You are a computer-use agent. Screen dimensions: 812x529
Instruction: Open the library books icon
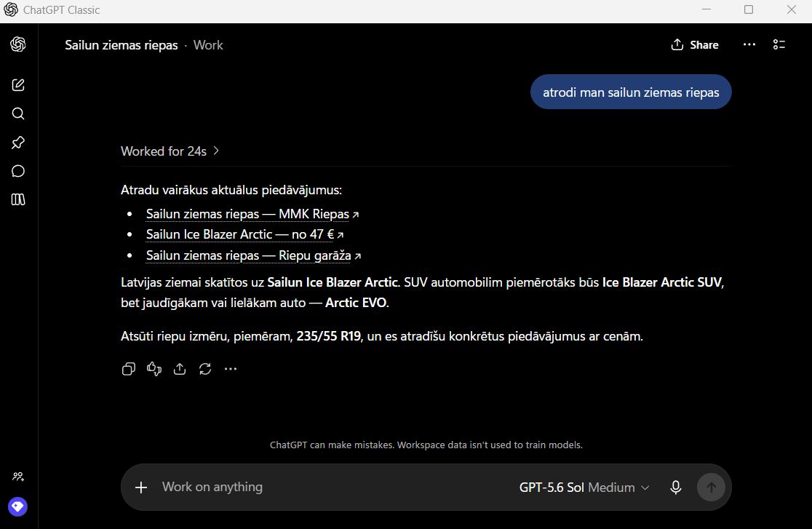click(x=18, y=199)
